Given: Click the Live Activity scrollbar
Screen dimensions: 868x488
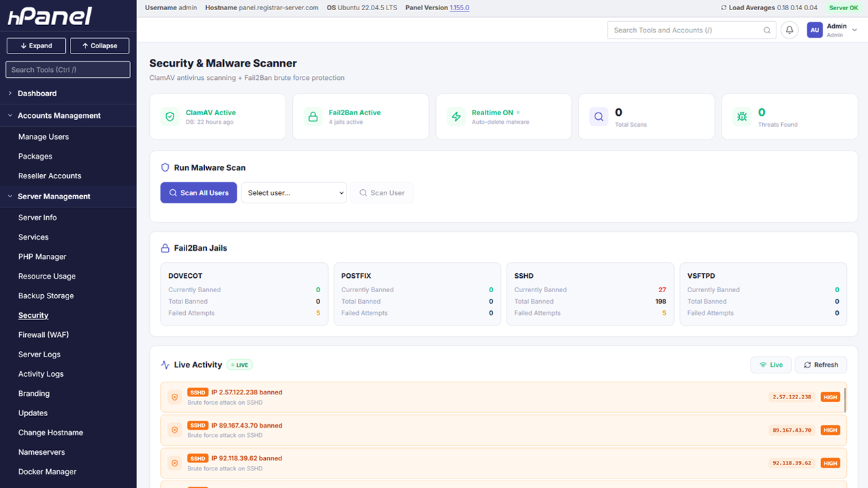Looking at the screenshot, I should pos(845,400).
